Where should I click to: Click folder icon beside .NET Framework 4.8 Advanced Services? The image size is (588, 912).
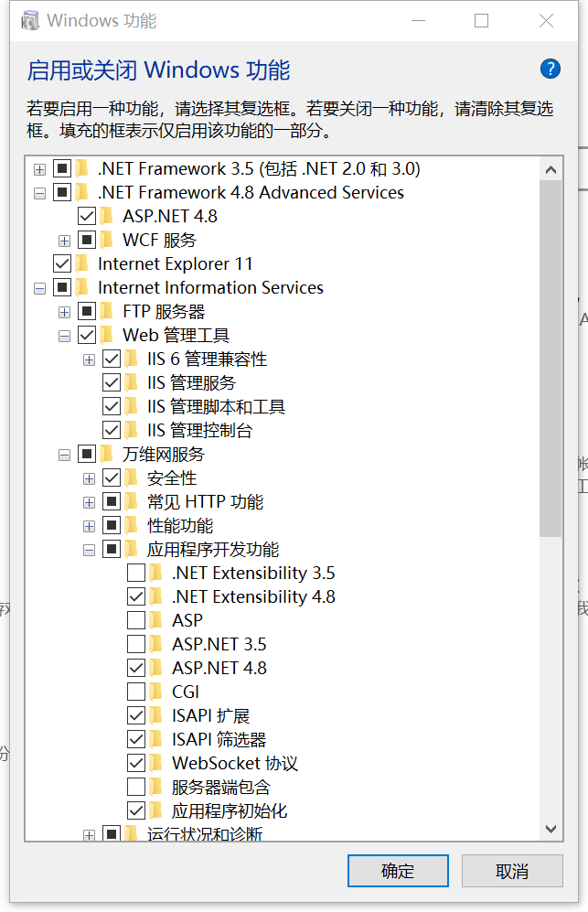pos(82,192)
